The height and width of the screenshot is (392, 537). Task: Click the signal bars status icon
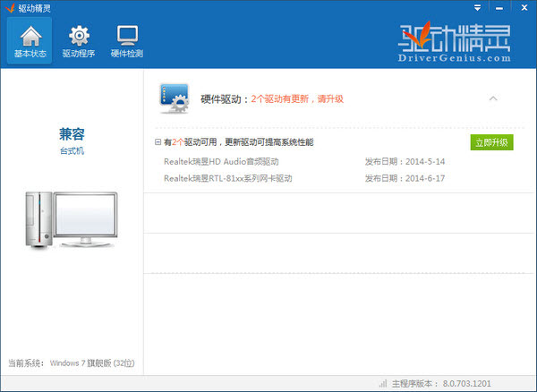click(x=383, y=383)
